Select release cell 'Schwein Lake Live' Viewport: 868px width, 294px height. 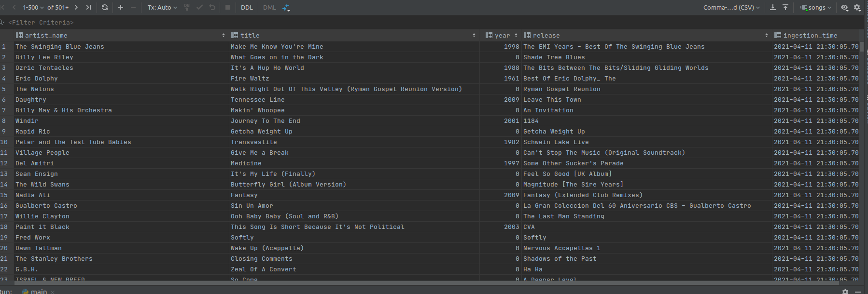pos(646,142)
